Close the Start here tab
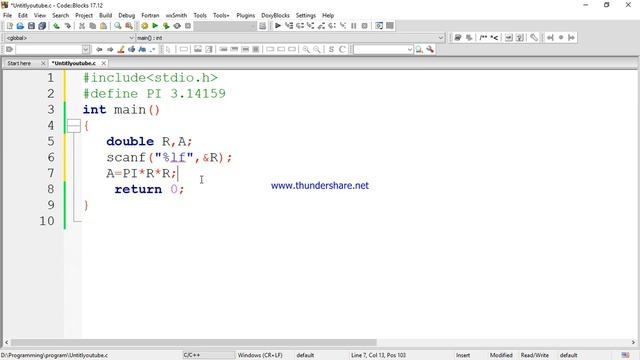640x360 pixels. pos(43,63)
